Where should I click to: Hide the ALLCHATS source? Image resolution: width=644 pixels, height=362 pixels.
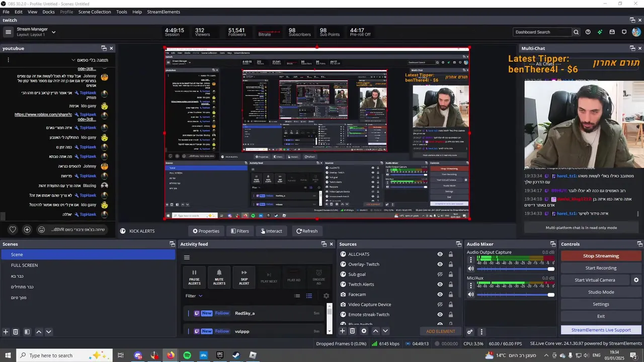pyautogui.click(x=440, y=254)
